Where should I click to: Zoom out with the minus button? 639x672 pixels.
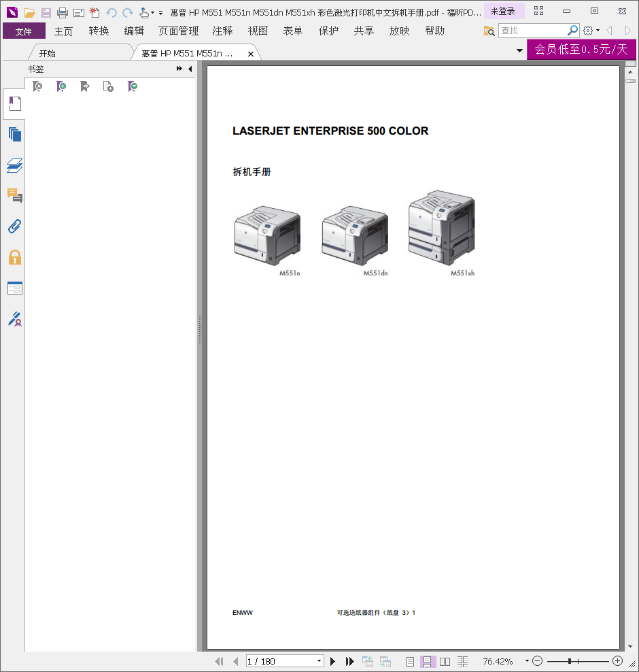pyautogui.click(x=537, y=661)
